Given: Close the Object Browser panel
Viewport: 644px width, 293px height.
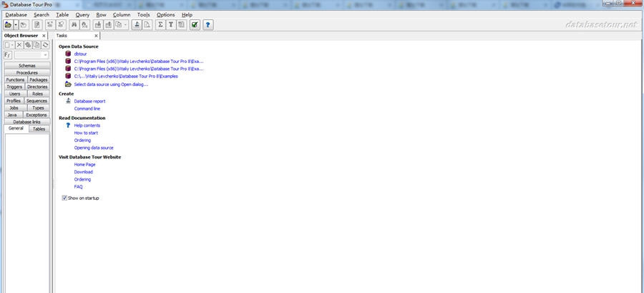Looking at the screenshot, I should [x=44, y=36].
